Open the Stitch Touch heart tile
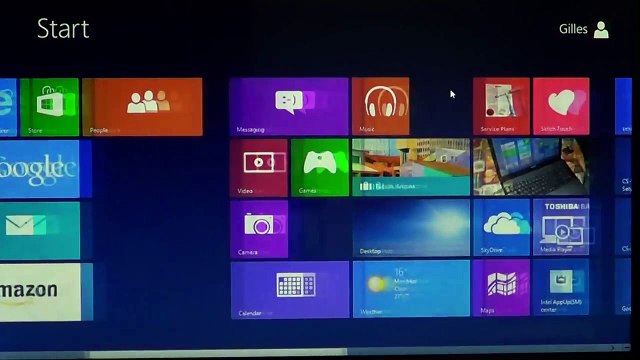 [561, 106]
